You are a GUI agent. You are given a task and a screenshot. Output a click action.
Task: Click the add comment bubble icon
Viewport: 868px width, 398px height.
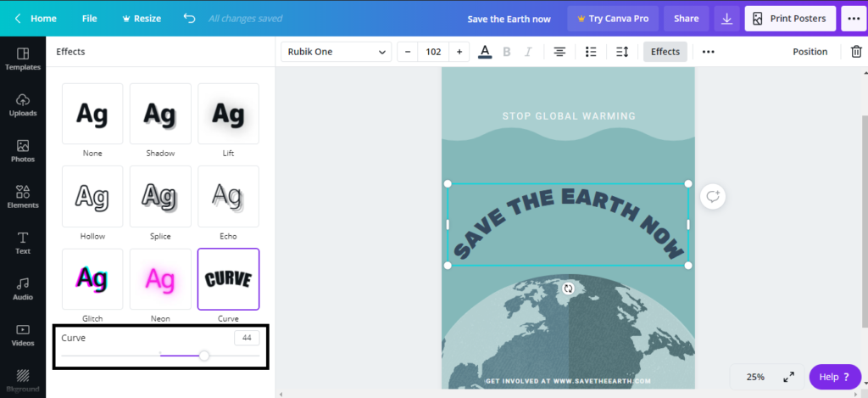[x=713, y=196]
